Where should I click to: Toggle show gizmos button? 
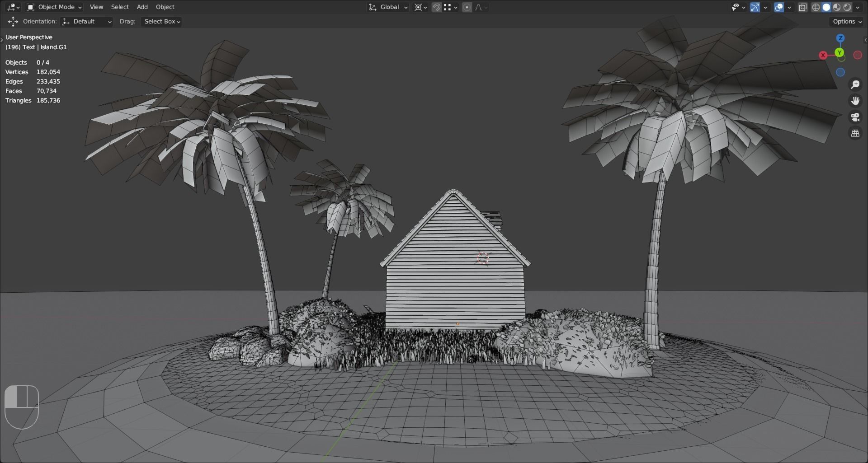755,7
